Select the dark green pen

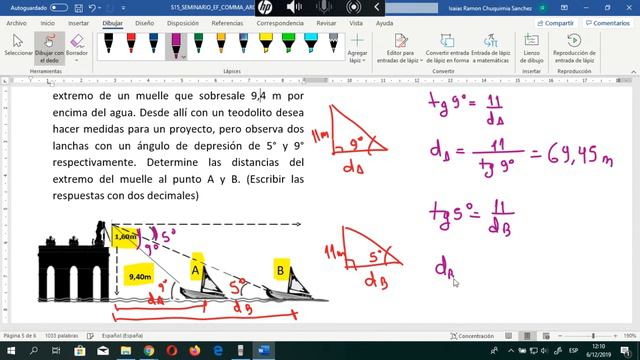(198, 44)
